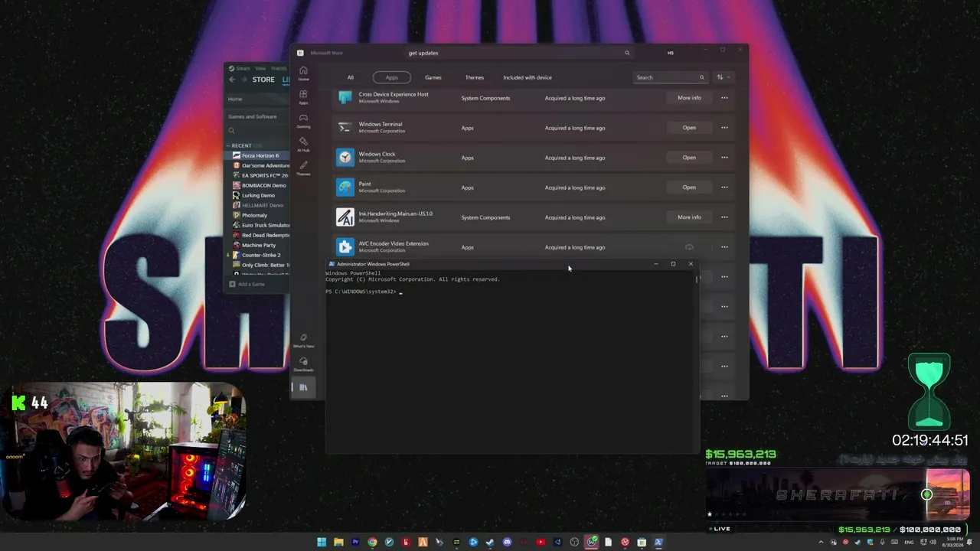Open Downloads in Microsoft Store sidebar
The height and width of the screenshot is (551, 980).
303,364
